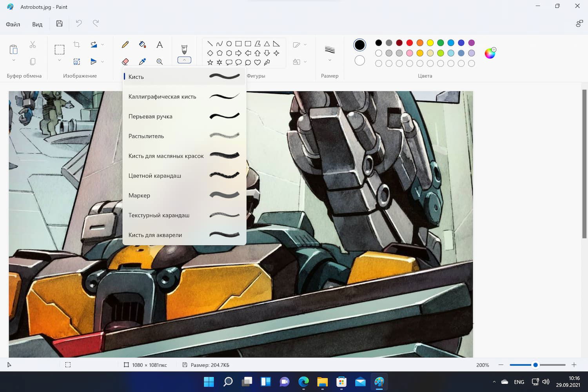The image size is (588, 392).
Task: Click the Cut scissors icon
Action: 33,45
